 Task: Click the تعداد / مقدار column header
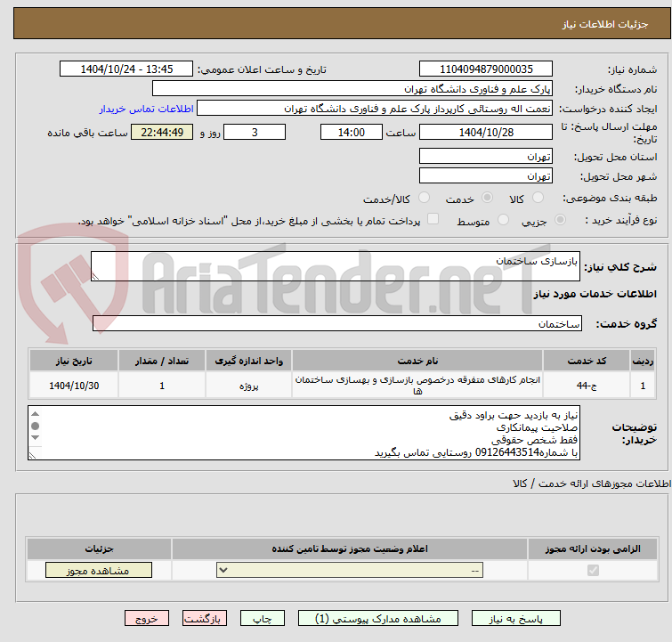162,361
